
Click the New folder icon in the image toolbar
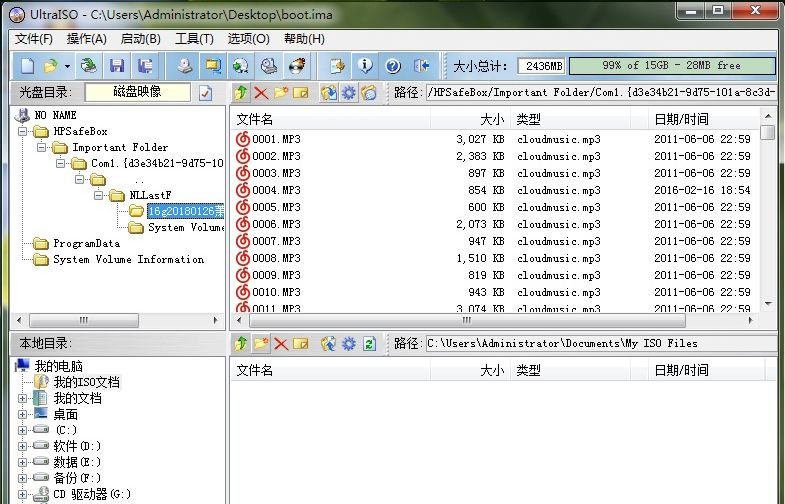coord(281,93)
